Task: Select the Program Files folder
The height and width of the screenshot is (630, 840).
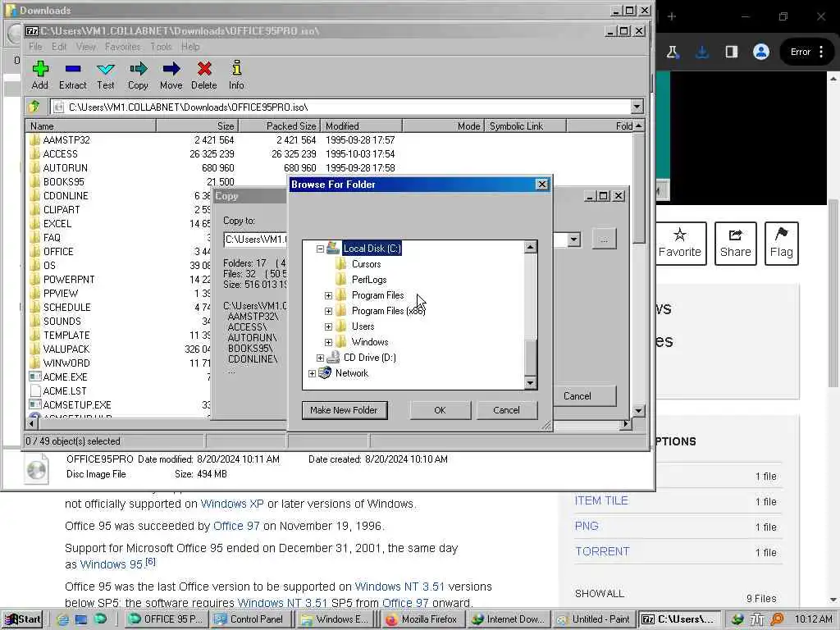Action: (377, 295)
